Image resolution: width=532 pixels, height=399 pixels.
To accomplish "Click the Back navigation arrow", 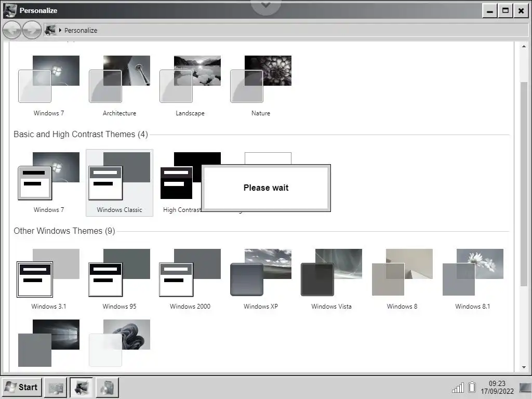I will 12,30.
